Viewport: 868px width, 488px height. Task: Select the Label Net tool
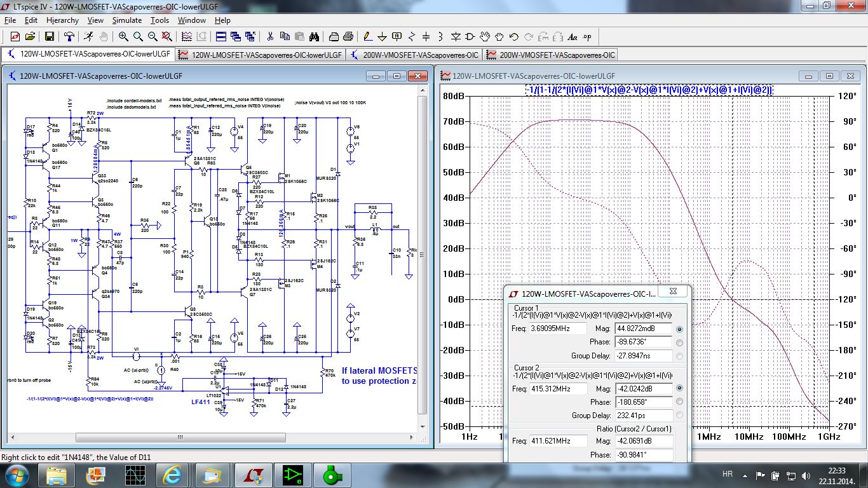coord(397,36)
